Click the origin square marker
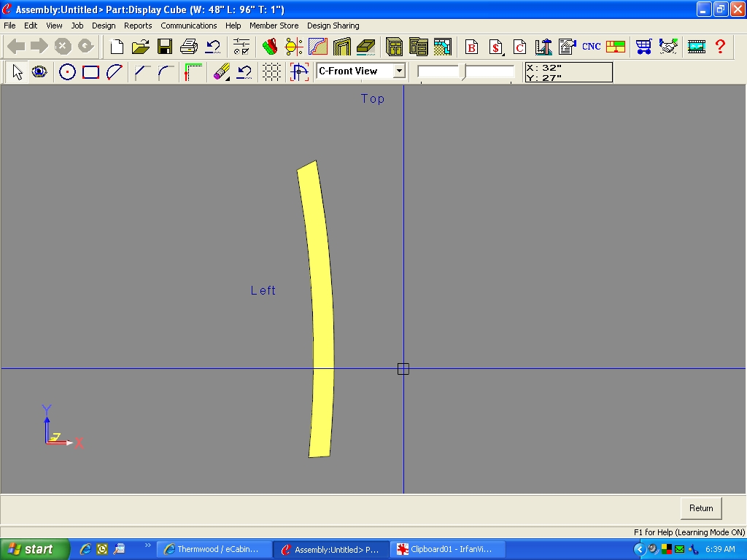Image resolution: width=747 pixels, height=560 pixels. [x=403, y=368]
